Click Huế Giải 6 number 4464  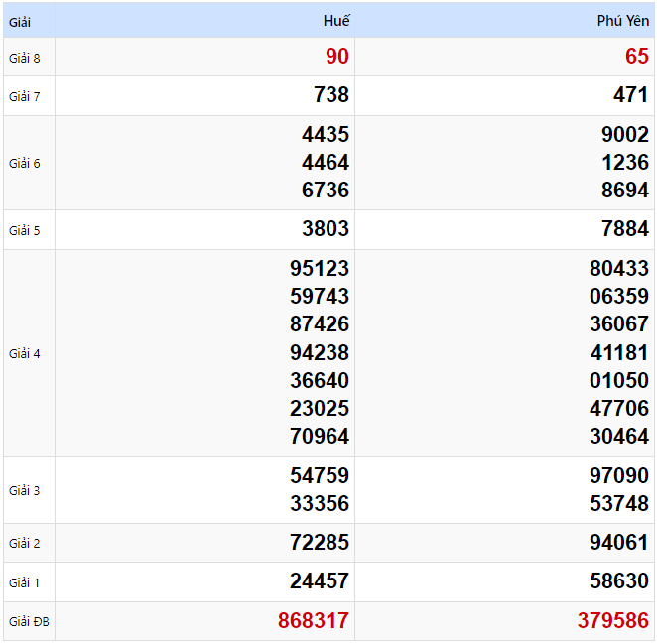click(x=326, y=163)
